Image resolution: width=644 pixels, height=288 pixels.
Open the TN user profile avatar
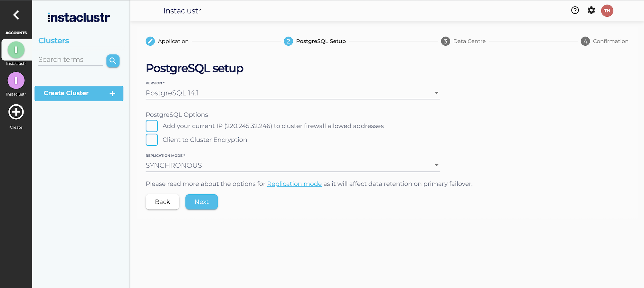607,11
